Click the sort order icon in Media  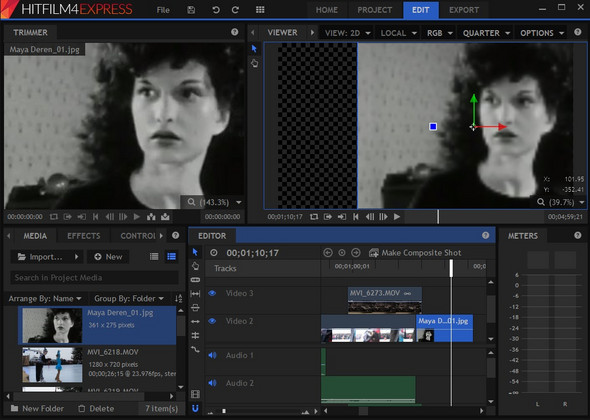click(178, 298)
